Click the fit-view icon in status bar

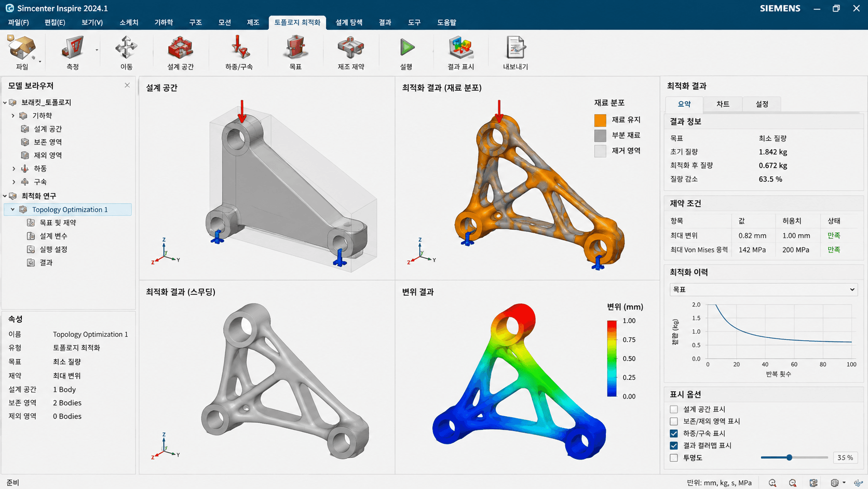click(x=813, y=483)
